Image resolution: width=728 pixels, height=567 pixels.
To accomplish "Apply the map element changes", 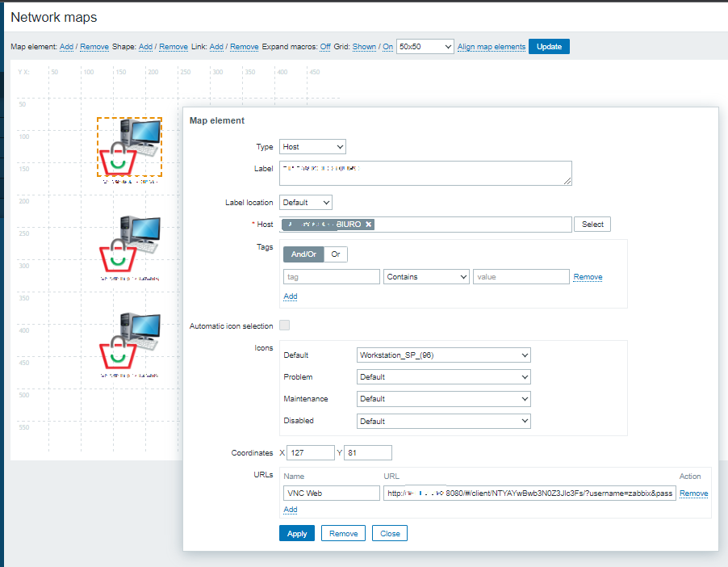I will (297, 533).
